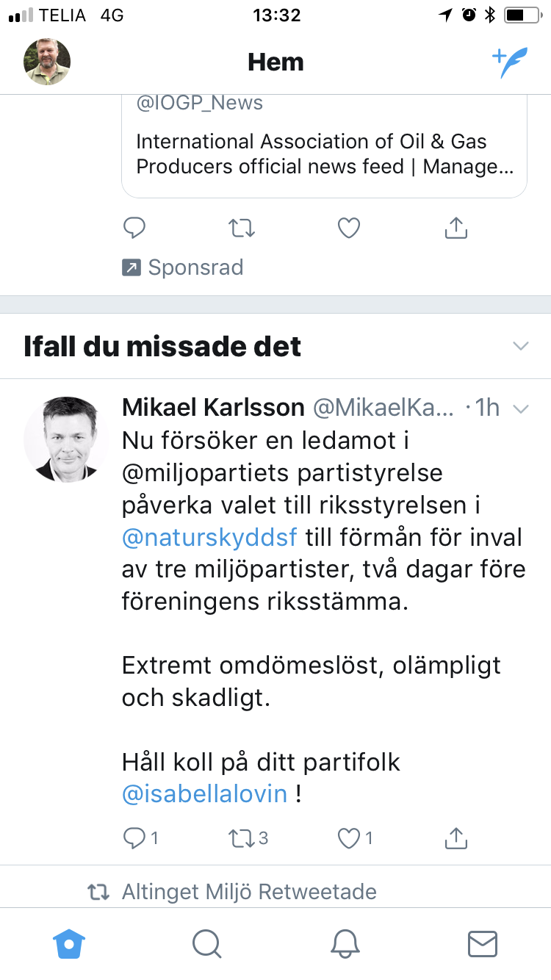Screen dimensions: 551x980
Task: Open the @isabellalovin mention link
Action: tap(205, 794)
